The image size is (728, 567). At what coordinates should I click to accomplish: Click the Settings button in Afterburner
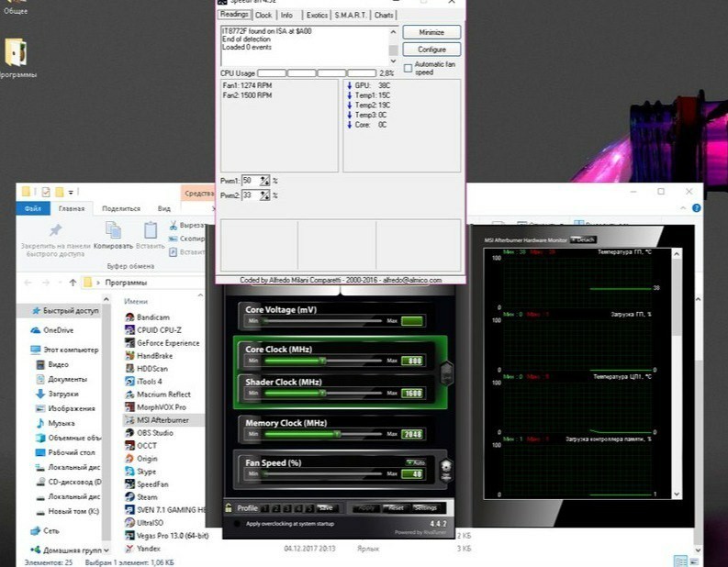click(x=425, y=508)
